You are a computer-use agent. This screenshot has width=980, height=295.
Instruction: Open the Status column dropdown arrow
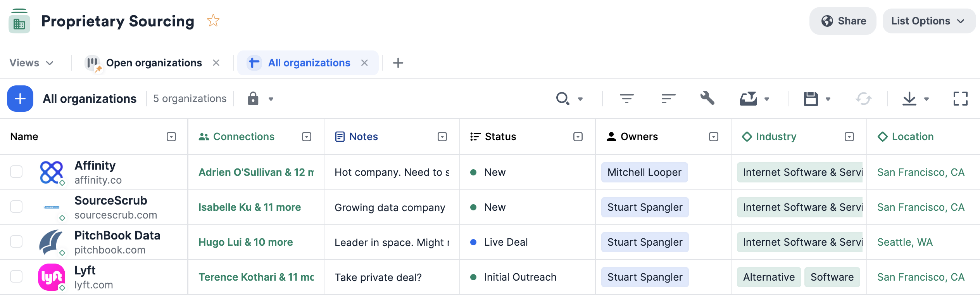click(x=578, y=137)
